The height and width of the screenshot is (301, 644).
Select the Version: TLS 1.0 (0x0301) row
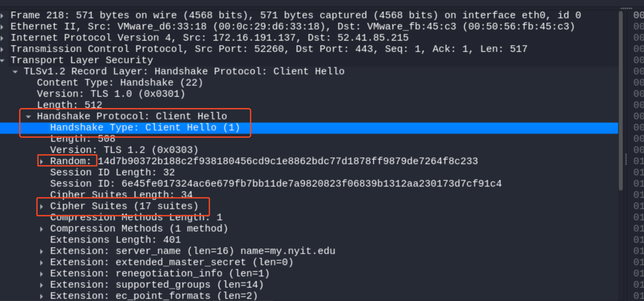click(111, 94)
